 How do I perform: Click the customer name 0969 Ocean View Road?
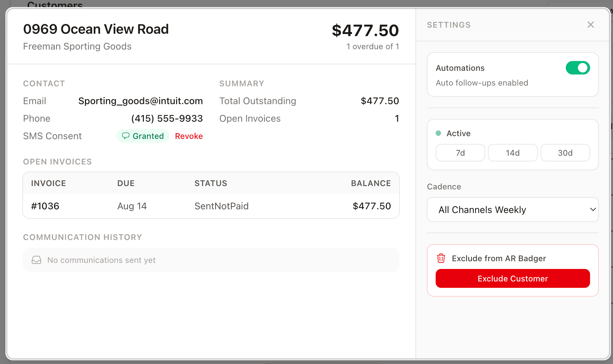pyautogui.click(x=96, y=29)
